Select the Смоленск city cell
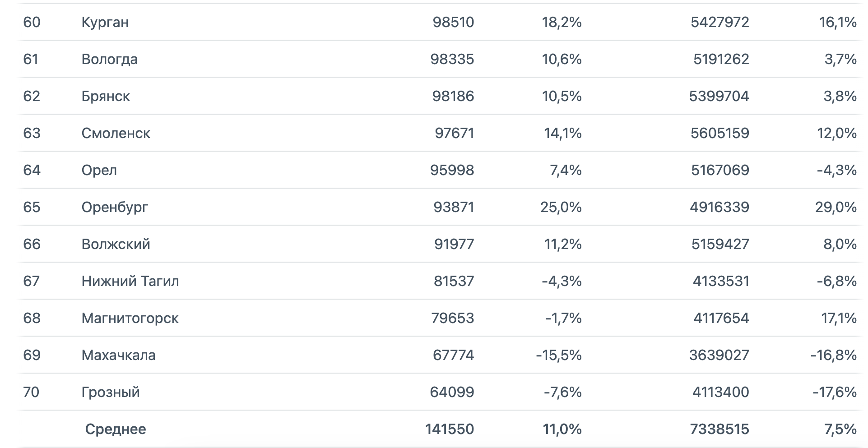The width and height of the screenshot is (868, 448). point(116,133)
